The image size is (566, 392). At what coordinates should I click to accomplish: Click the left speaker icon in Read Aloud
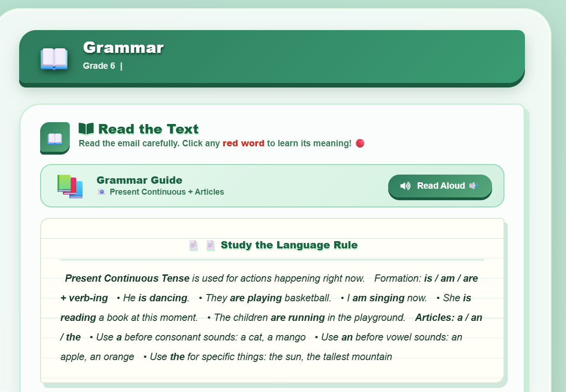click(x=405, y=186)
